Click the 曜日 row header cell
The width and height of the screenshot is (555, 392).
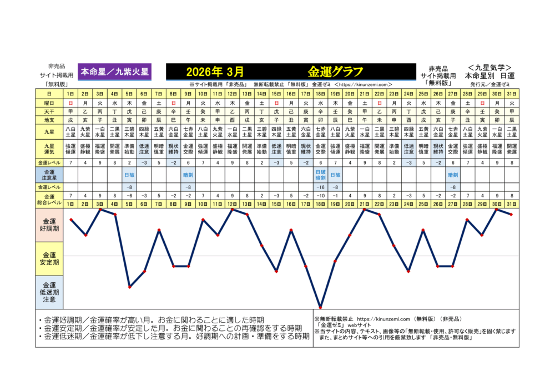(x=49, y=103)
